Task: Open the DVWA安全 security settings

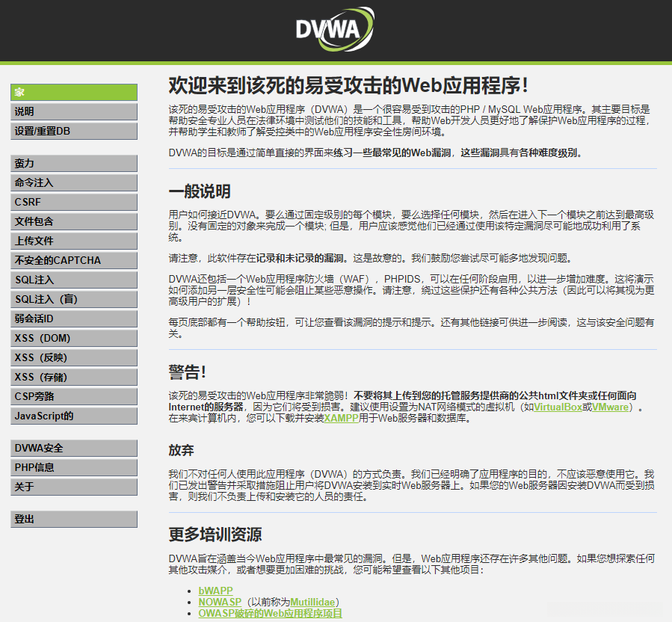Action: 74,448
